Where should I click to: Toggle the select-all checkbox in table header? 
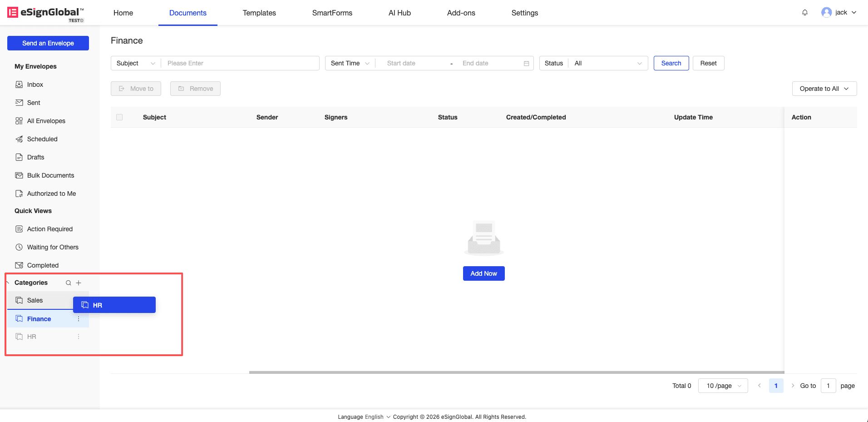(119, 117)
